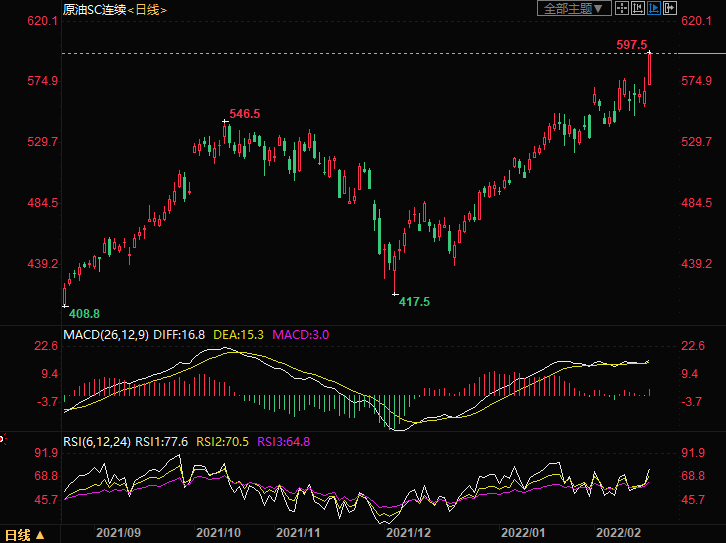The width and height of the screenshot is (726, 543).
Task: Select the 原油SC连续 contract title
Action: tap(95, 9)
